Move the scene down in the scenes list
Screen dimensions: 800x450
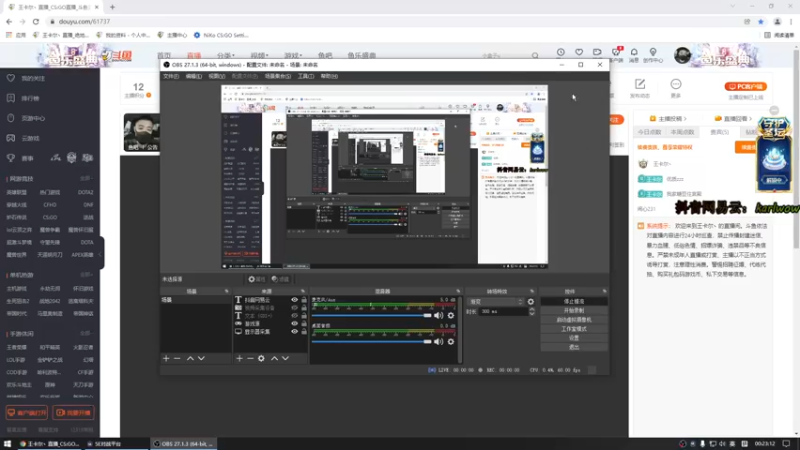point(201,359)
